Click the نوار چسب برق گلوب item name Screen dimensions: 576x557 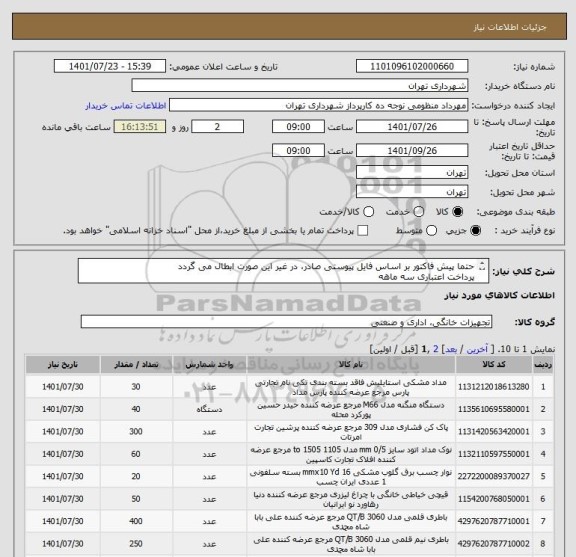pyautogui.click(x=351, y=477)
